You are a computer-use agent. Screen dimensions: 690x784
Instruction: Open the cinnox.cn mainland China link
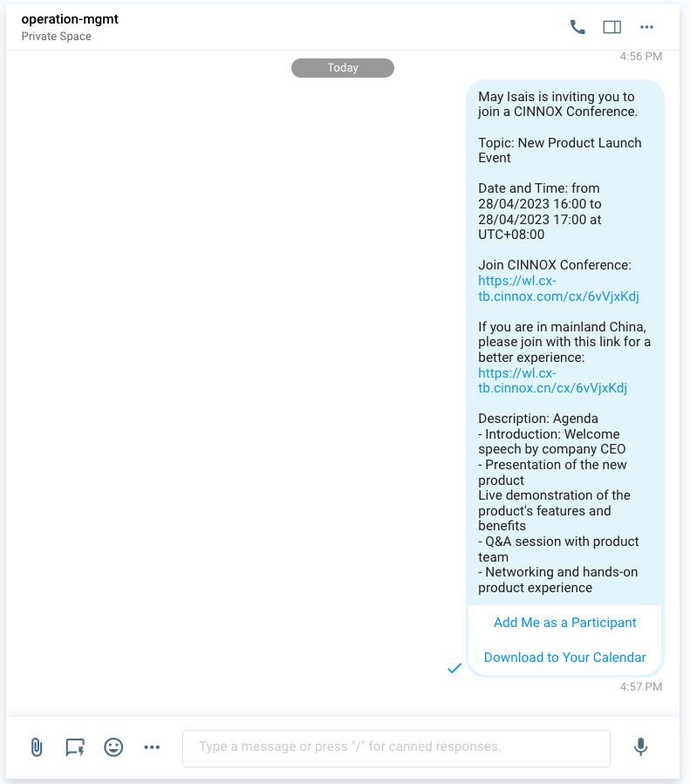(552, 380)
